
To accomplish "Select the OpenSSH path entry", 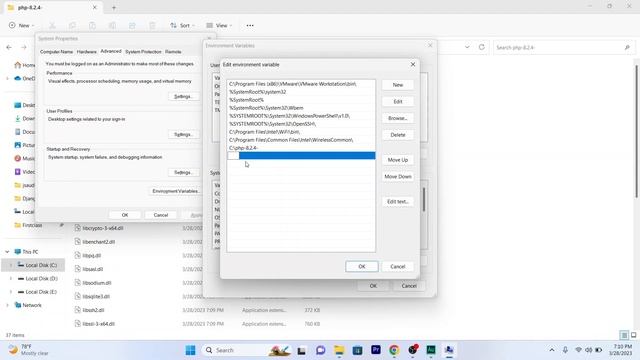I will (301, 124).
